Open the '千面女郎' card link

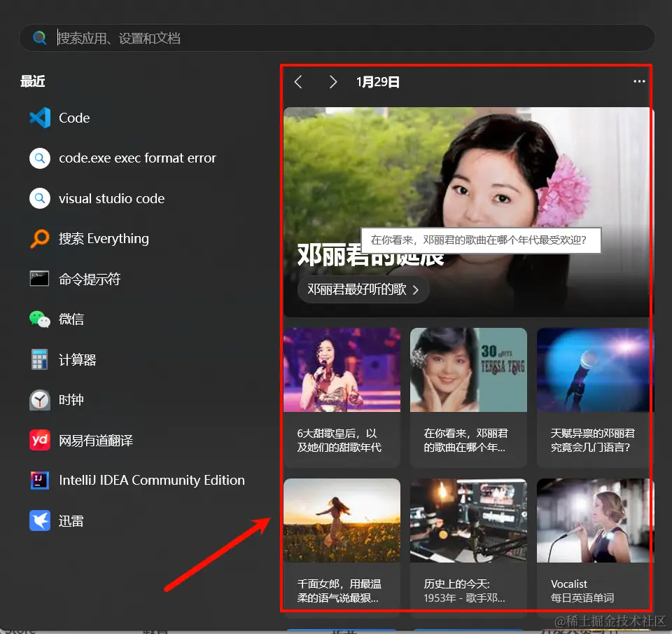point(339,591)
